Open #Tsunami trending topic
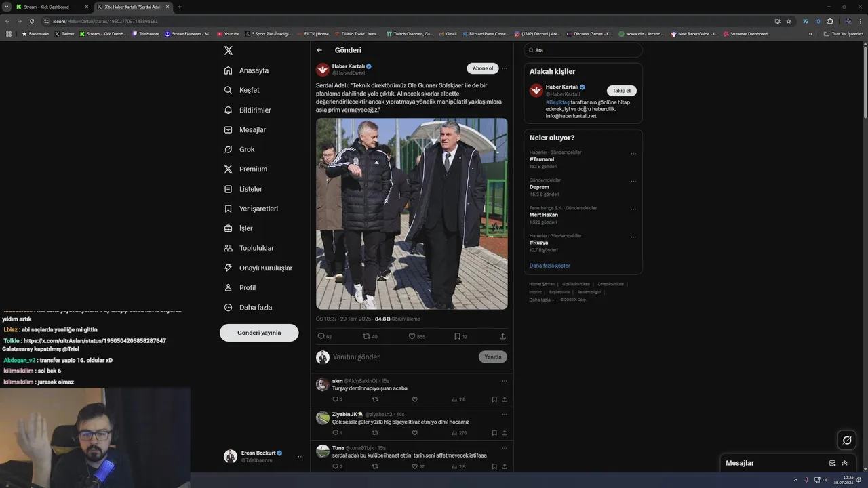Image resolution: width=868 pixels, height=488 pixels. pyautogui.click(x=542, y=159)
